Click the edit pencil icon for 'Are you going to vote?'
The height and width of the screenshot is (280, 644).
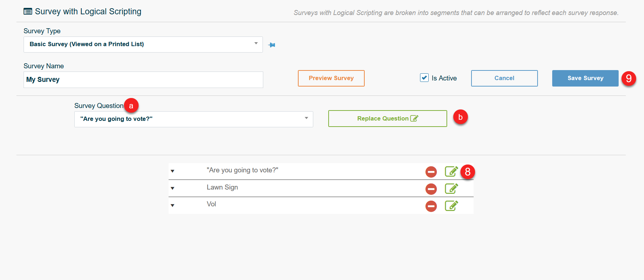click(451, 171)
